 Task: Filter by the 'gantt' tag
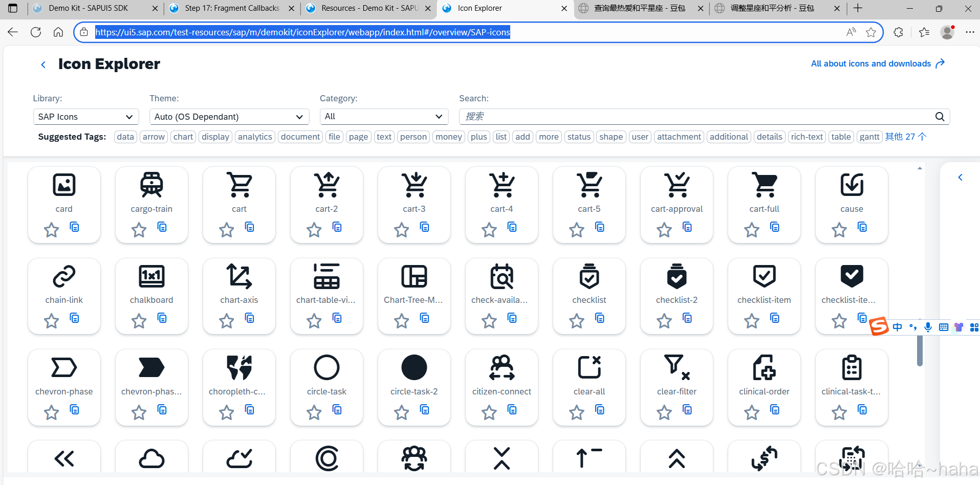coord(869,137)
